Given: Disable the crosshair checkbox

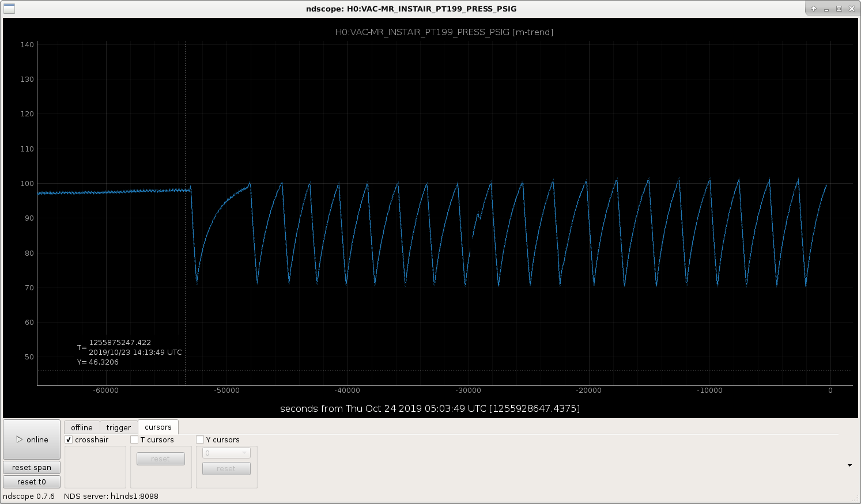Looking at the screenshot, I should (x=69, y=439).
